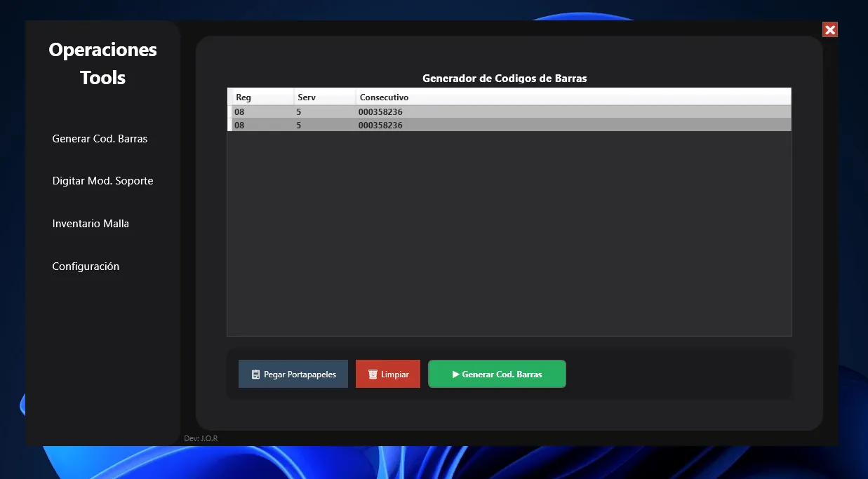868x479 pixels.
Task: Open Generar Cod. Barras in sidebar
Action: (100, 139)
